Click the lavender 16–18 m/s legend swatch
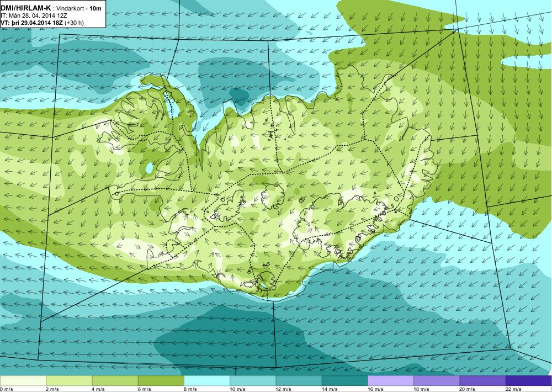552x392 pixels. coord(391,380)
